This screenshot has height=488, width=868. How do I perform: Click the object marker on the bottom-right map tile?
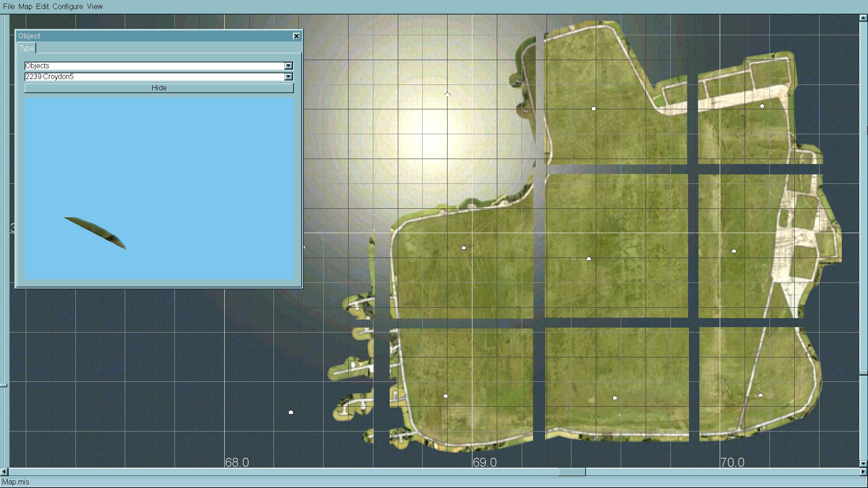[760, 395]
